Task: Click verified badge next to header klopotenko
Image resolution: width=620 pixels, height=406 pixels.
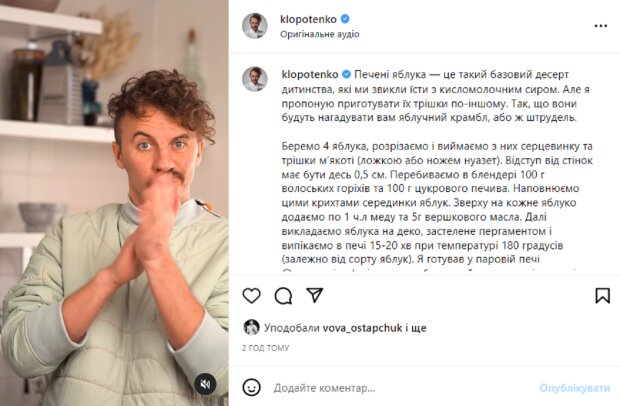Action: click(x=345, y=19)
